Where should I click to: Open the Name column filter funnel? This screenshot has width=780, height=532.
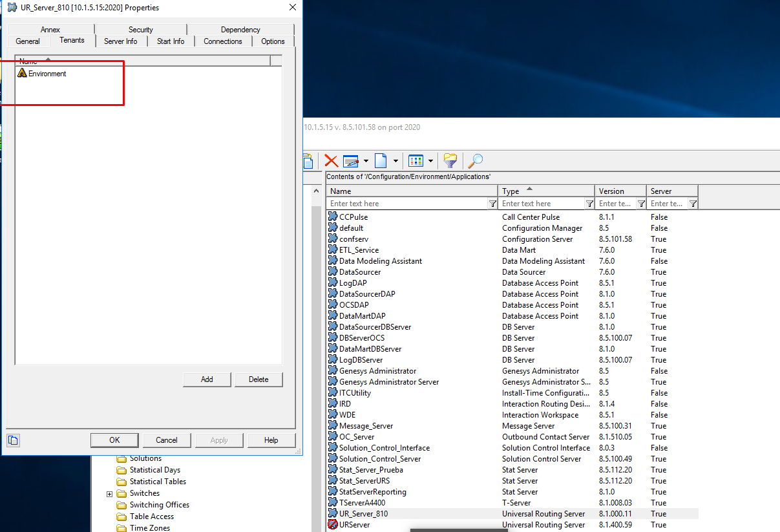[492, 204]
